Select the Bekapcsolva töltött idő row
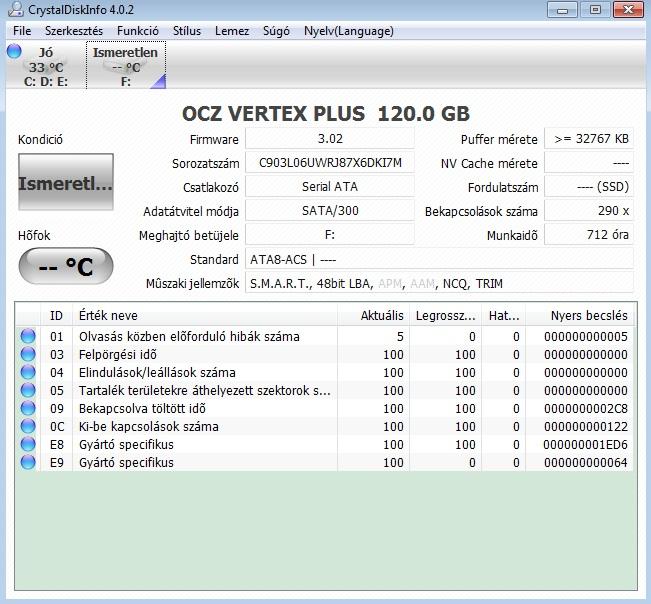651x604 pixels. 325,408
